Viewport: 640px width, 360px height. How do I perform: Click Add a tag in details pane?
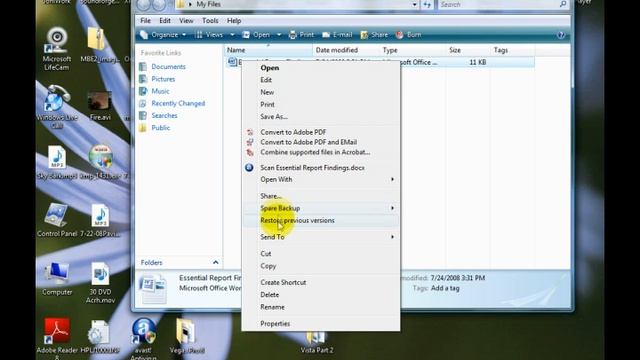pyautogui.click(x=445, y=288)
